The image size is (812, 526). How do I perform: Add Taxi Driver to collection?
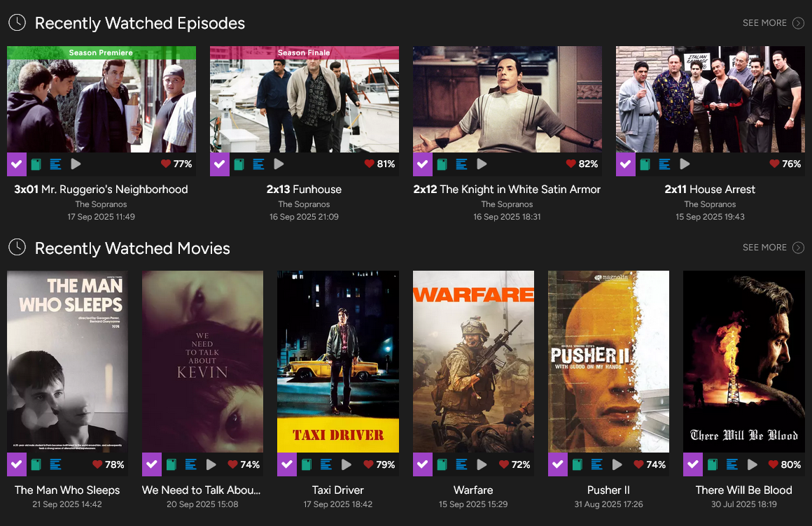coord(307,464)
